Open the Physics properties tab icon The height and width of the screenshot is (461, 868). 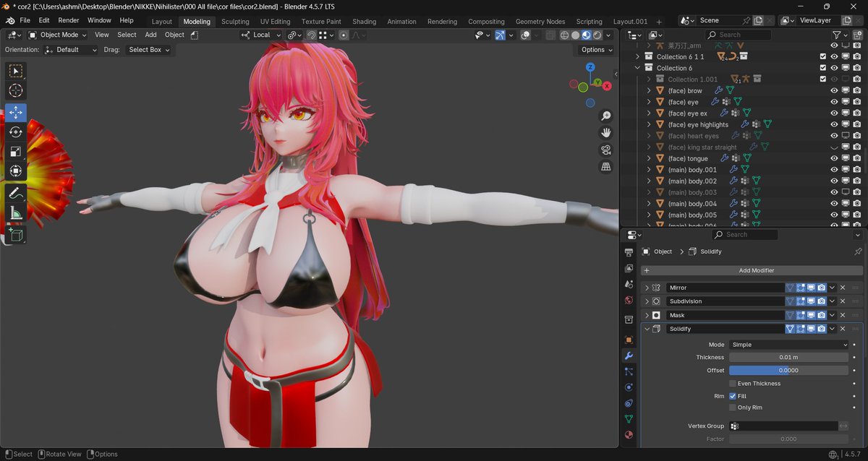[x=628, y=387]
